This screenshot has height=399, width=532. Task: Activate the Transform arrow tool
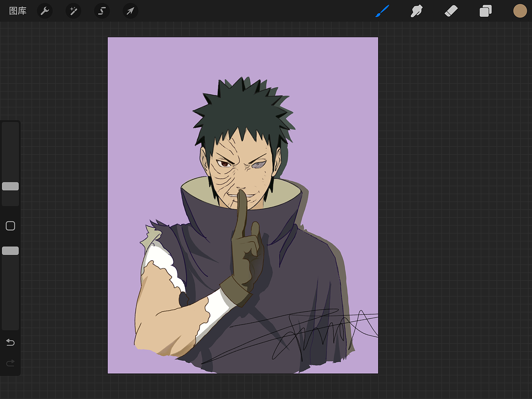pyautogui.click(x=131, y=11)
